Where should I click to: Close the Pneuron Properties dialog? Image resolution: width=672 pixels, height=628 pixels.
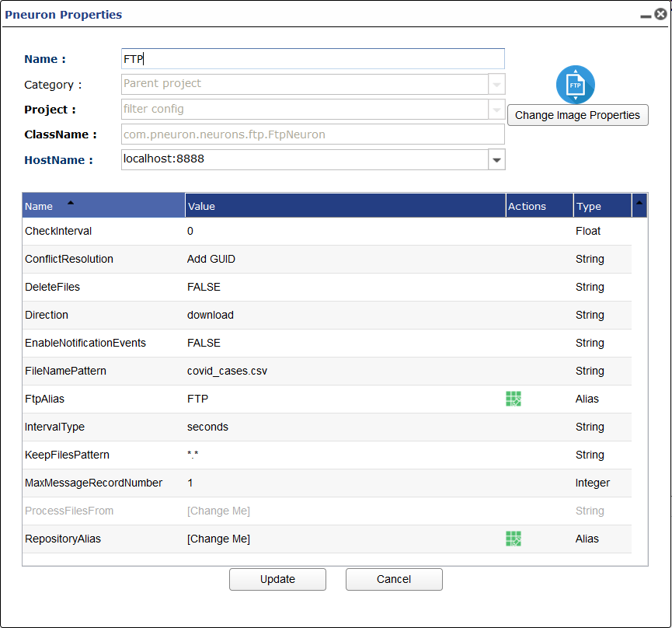661,14
